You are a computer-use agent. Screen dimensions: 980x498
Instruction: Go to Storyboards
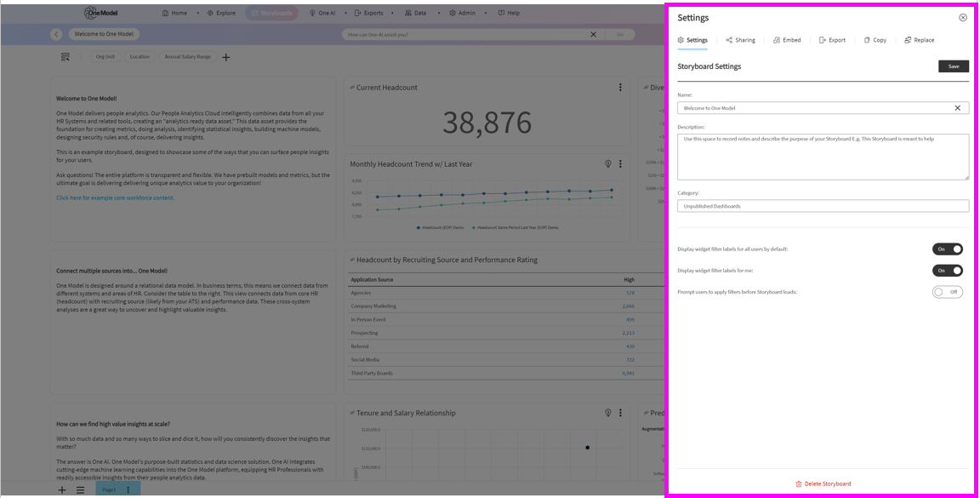point(271,13)
